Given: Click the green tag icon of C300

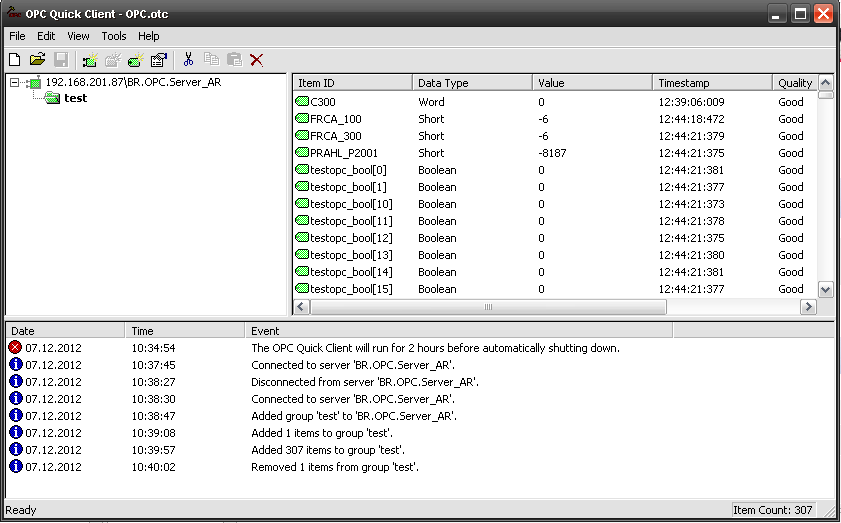Looking at the screenshot, I should point(302,101).
